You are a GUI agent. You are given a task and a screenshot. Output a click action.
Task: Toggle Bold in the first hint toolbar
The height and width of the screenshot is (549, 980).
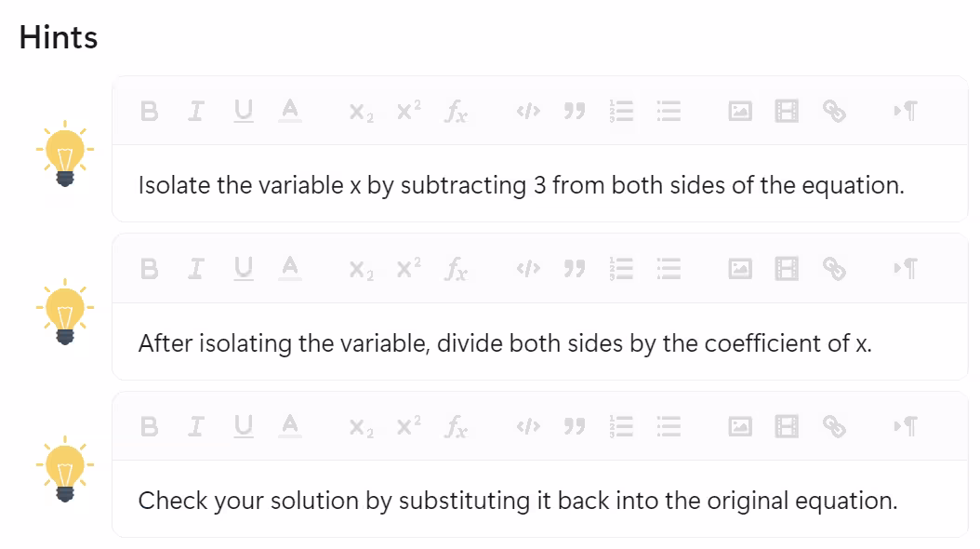(150, 112)
